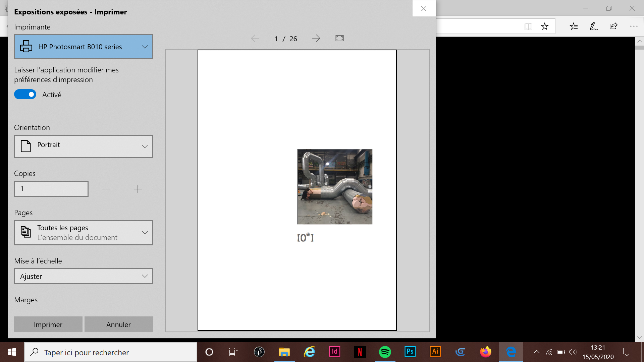Click the Imprimer button
The height and width of the screenshot is (362, 644).
[48, 324]
